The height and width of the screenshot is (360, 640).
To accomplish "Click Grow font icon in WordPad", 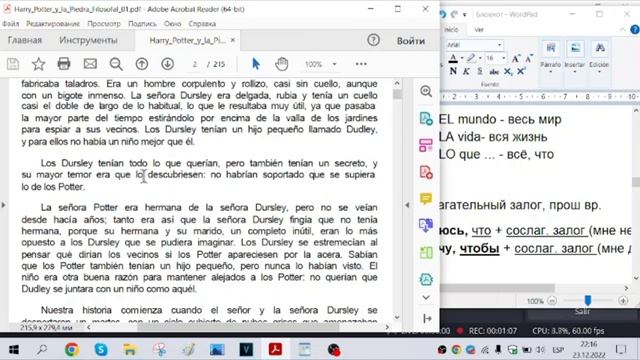I will [516, 59].
